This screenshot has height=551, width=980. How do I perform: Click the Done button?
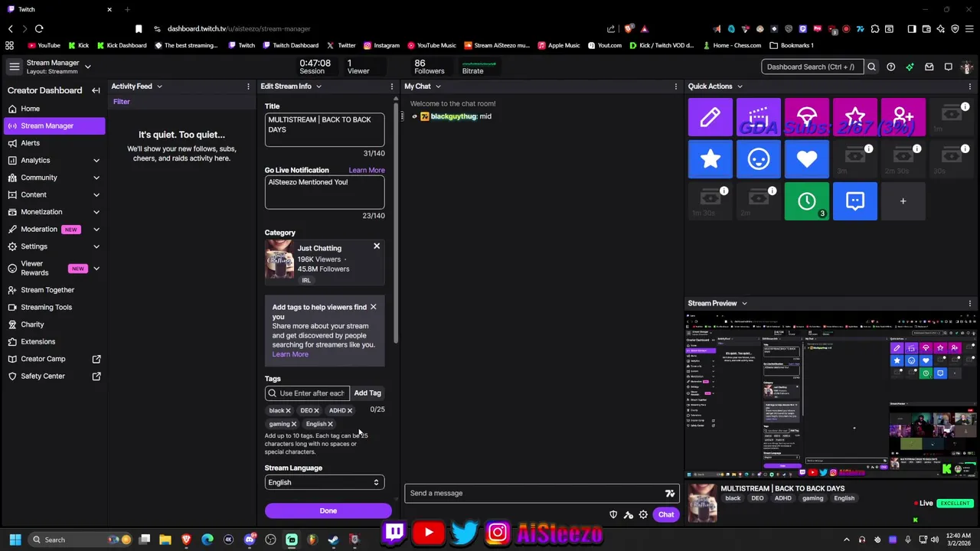(328, 510)
